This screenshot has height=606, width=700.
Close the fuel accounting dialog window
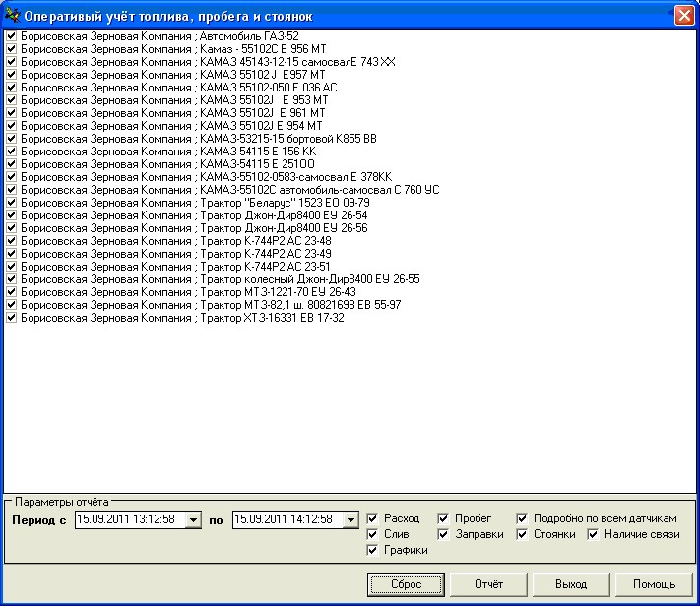(x=682, y=16)
